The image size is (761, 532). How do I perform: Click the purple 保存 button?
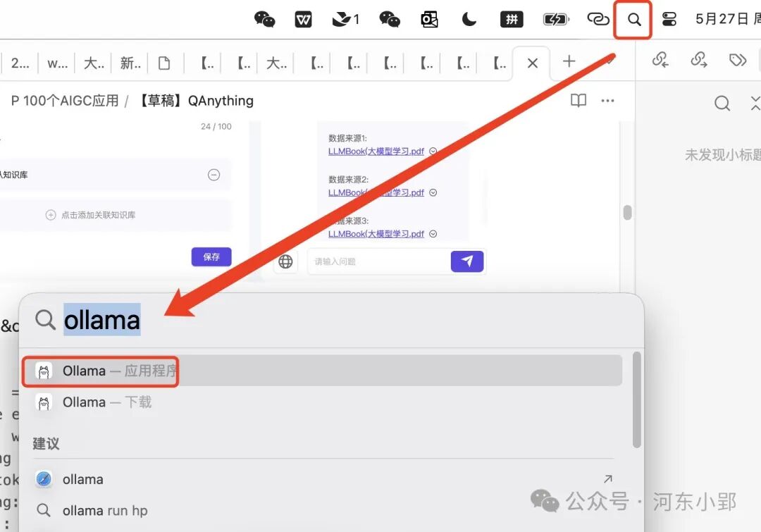(x=211, y=256)
